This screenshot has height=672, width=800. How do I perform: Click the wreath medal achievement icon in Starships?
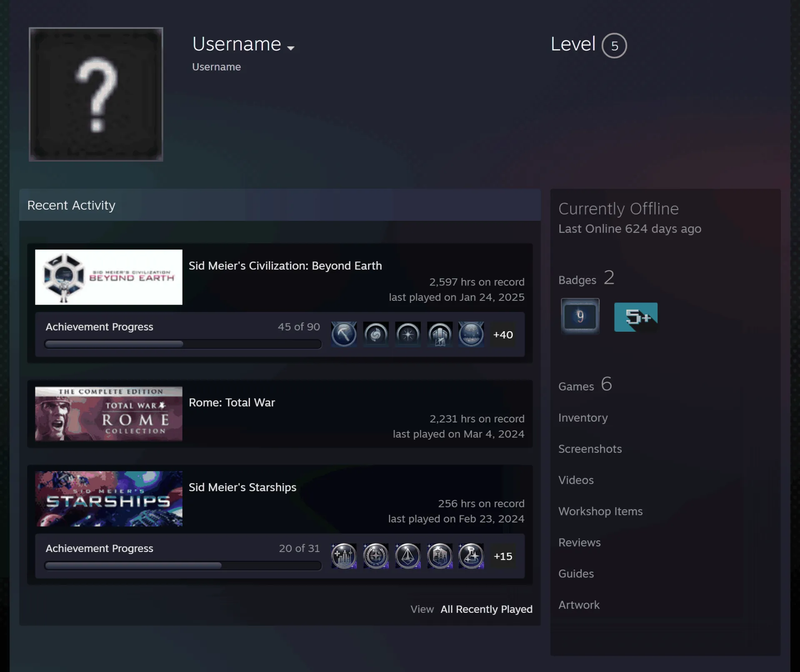coord(376,556)
